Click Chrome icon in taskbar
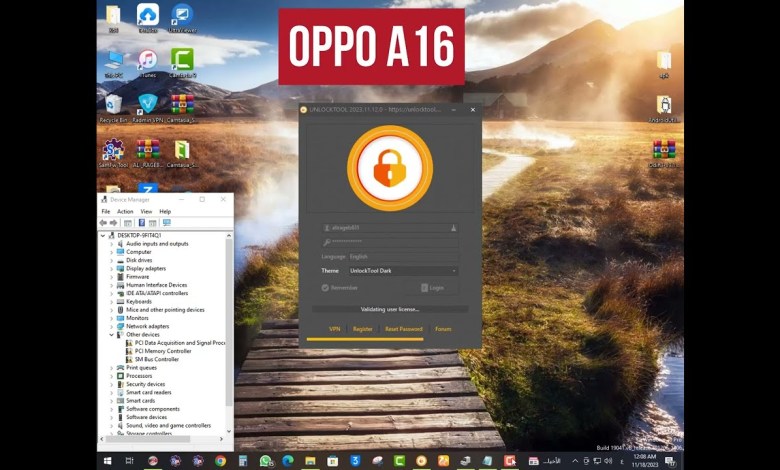 [x=220, y=461]
